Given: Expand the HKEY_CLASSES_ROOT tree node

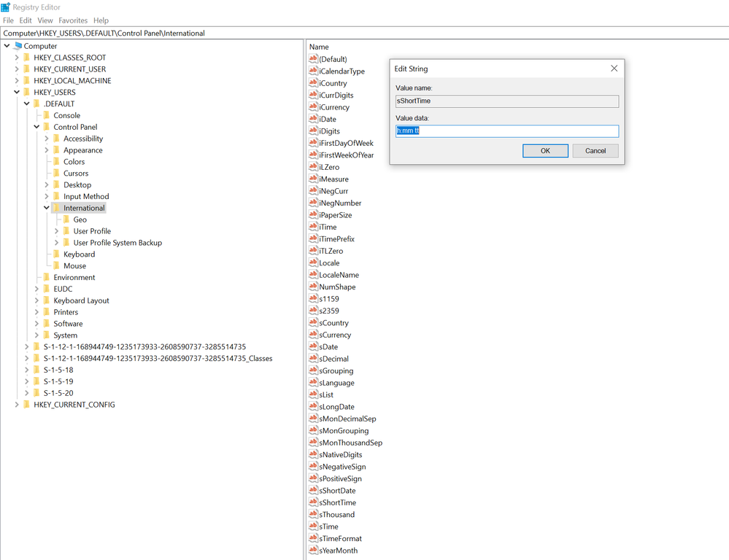Looking at the screenshot, I should [16, 57].
